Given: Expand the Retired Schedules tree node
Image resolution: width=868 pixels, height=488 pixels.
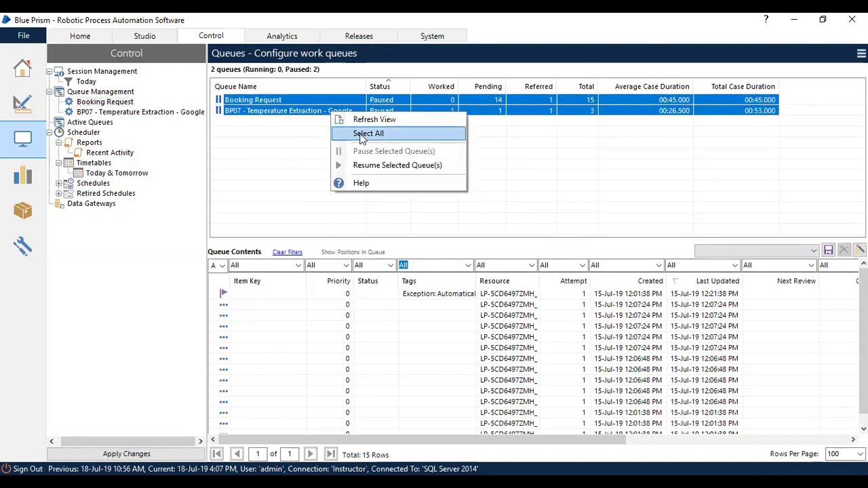Looking at the screenshot, I should click(59, 193).
